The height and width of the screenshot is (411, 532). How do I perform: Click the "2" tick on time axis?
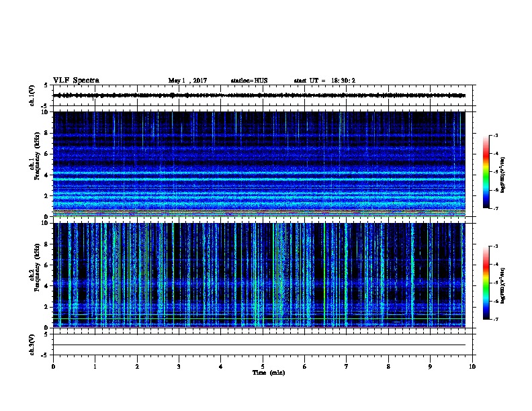coord(137,367)
